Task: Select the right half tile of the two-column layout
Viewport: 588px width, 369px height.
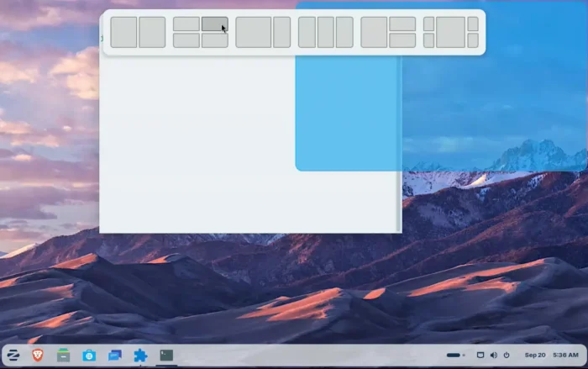Action: coord(152,32)
